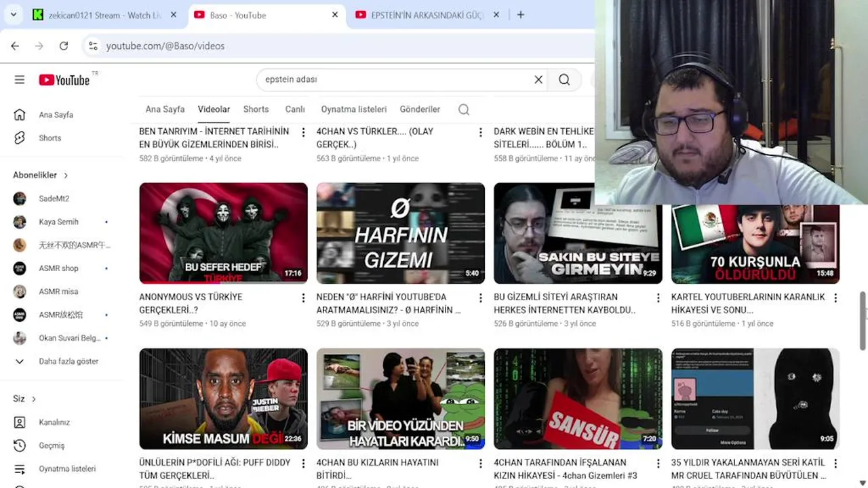This screenshot has width=868, height=488.
Task: Clear the search box with the X
Action: click(x=538, y=79)
